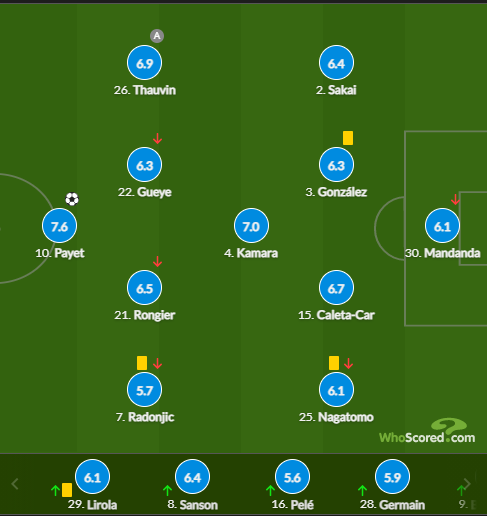Image resolution: width=491 pixels, height=516 pixels.
Task: Select Payet's 7.6 rating circle
Action: (x=60, y=226)
